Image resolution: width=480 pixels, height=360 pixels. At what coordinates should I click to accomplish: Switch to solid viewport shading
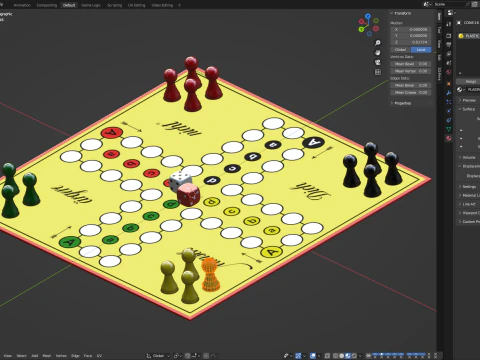coord(342,356)
